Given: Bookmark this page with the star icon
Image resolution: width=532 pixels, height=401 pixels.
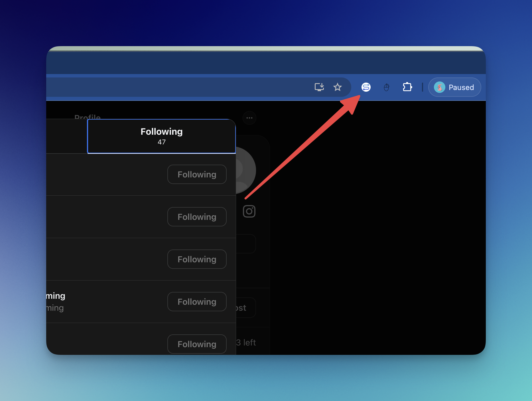Looking at the screenshot, I should point(338,87).
